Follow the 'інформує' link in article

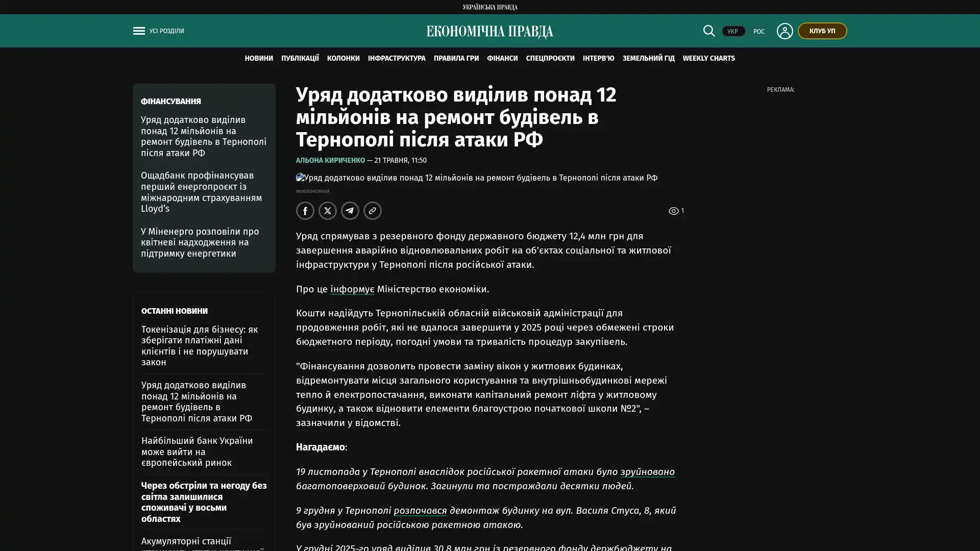pos(352,289)
